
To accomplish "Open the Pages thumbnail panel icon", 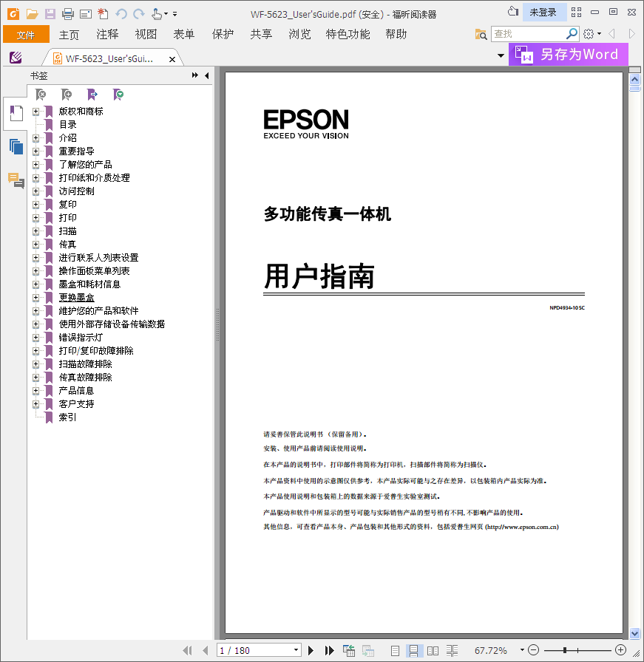I will pyautogui.click(x=16, y=146).
